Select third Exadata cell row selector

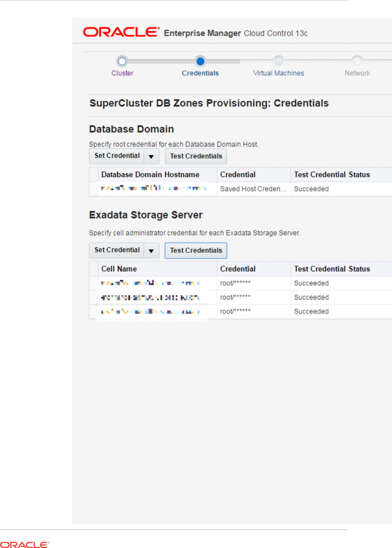94,312
